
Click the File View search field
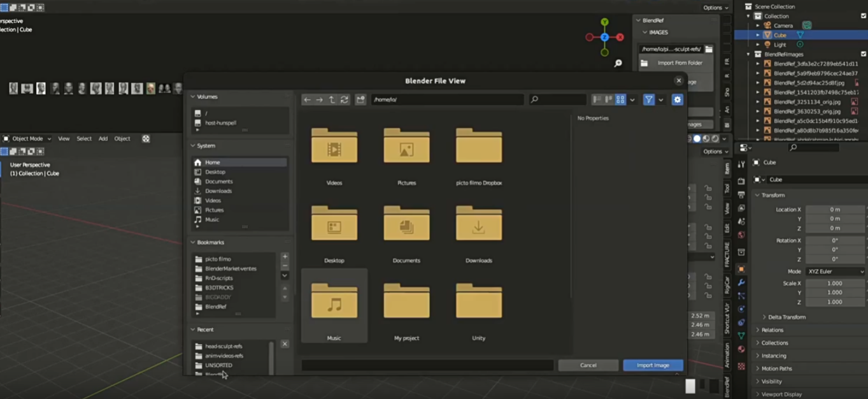tap(558, 99)
